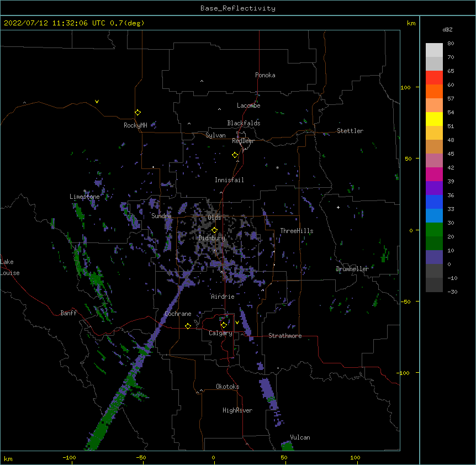
Task: Click the Calgary city label
Action: (x=220, y=333)
